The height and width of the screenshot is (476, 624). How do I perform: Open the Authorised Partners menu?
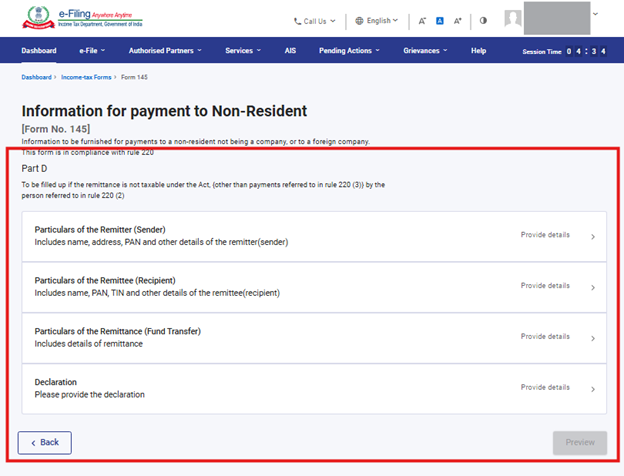pos(167,50)
